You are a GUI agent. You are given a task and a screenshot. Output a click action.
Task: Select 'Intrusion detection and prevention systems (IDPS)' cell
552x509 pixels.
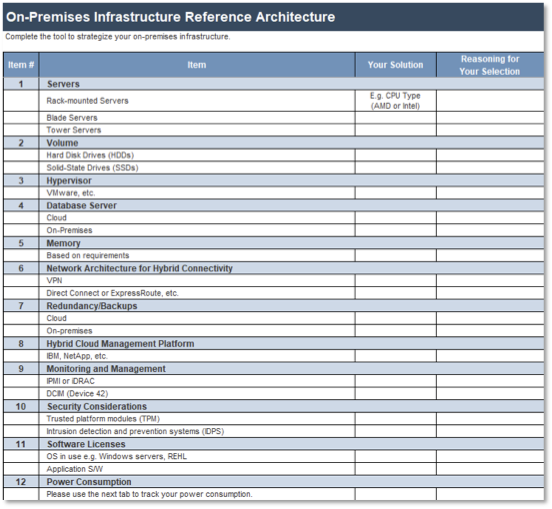click(x=197, y=431)
